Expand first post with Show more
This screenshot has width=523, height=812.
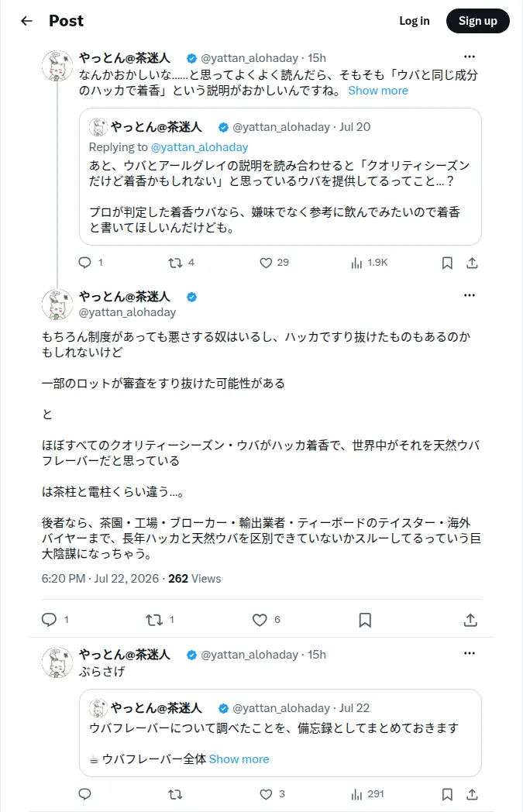pos(378,91)
